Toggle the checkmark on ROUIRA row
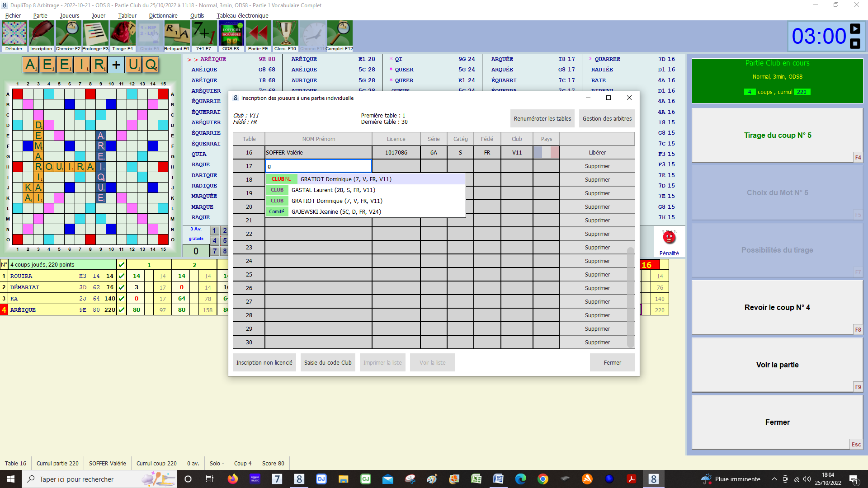868x488 pixels. [x=121, y=276]
